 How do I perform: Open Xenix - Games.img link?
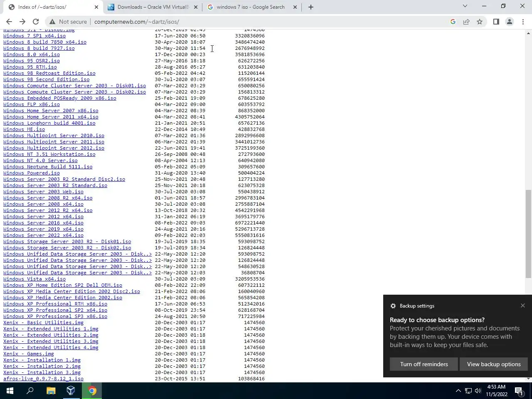[x=29, y=354]
